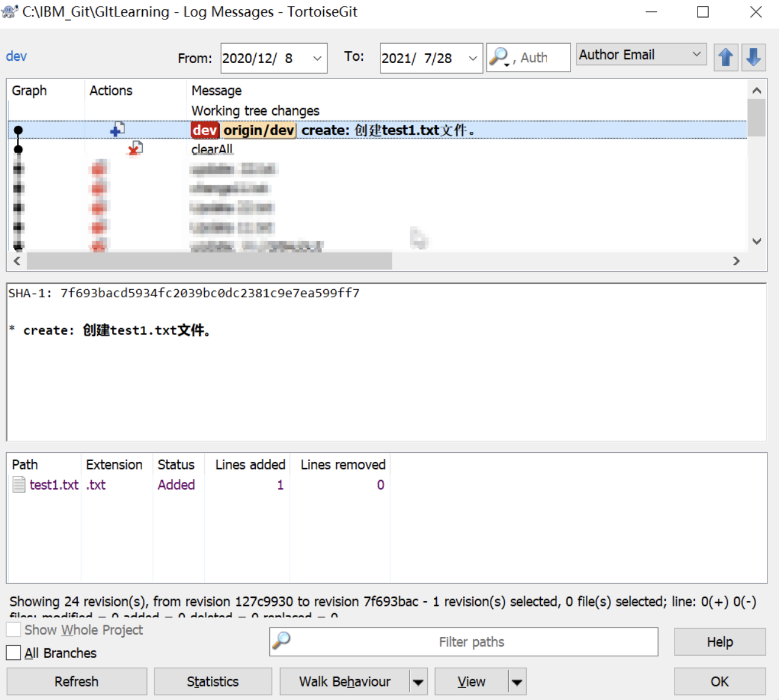The height and width of the screenshot is (700, 779).
Task: Click the deleted-file action icon on clearAll
Action: [x=135, y=149]
